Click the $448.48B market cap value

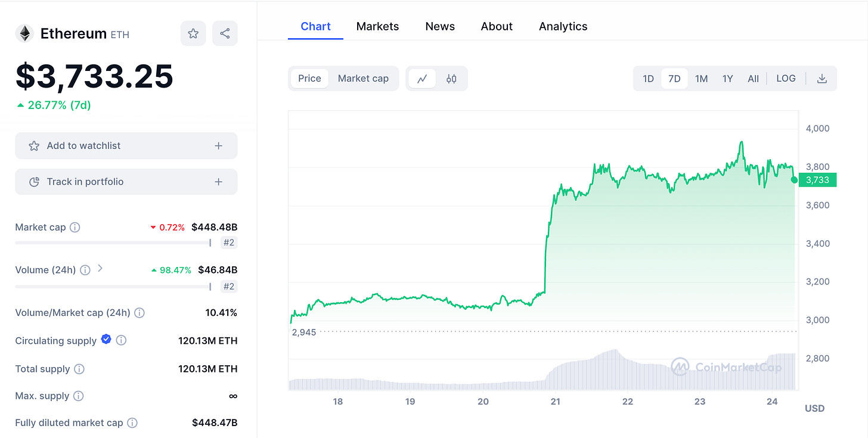click(x=214, y=227)
